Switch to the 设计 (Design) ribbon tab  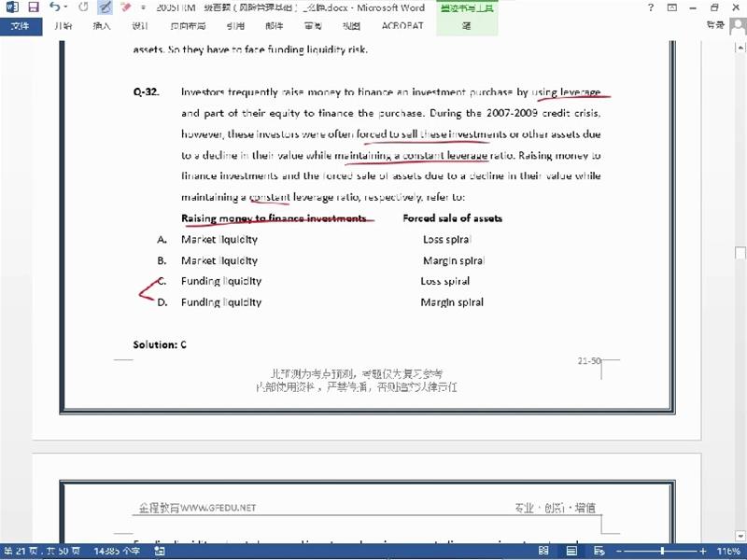point(139,26)
